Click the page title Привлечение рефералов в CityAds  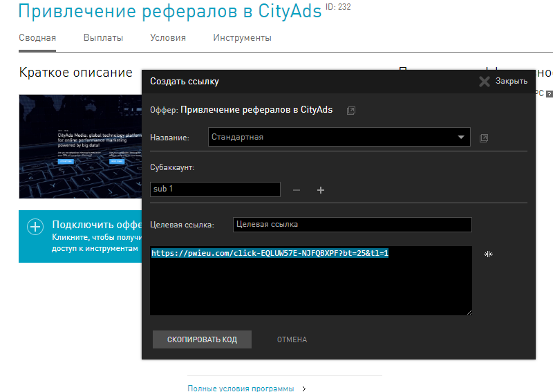point(169,10)
